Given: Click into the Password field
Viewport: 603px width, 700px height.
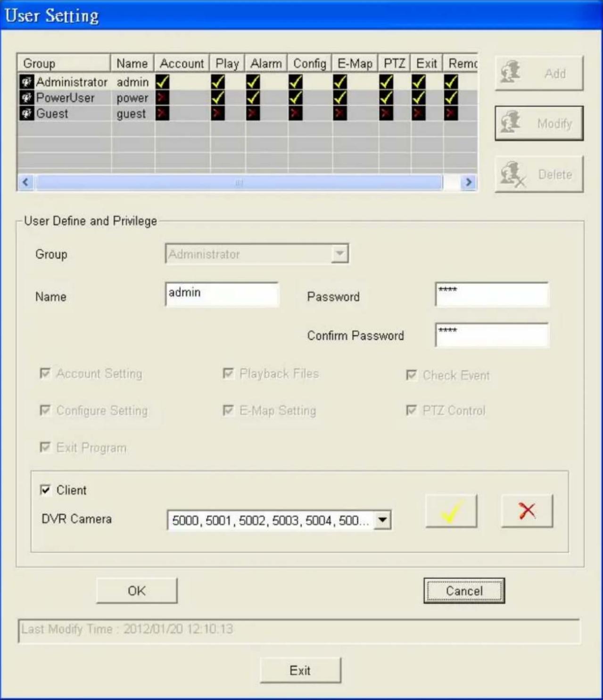Looking at the screenshot, I should (x=492, y=294).
